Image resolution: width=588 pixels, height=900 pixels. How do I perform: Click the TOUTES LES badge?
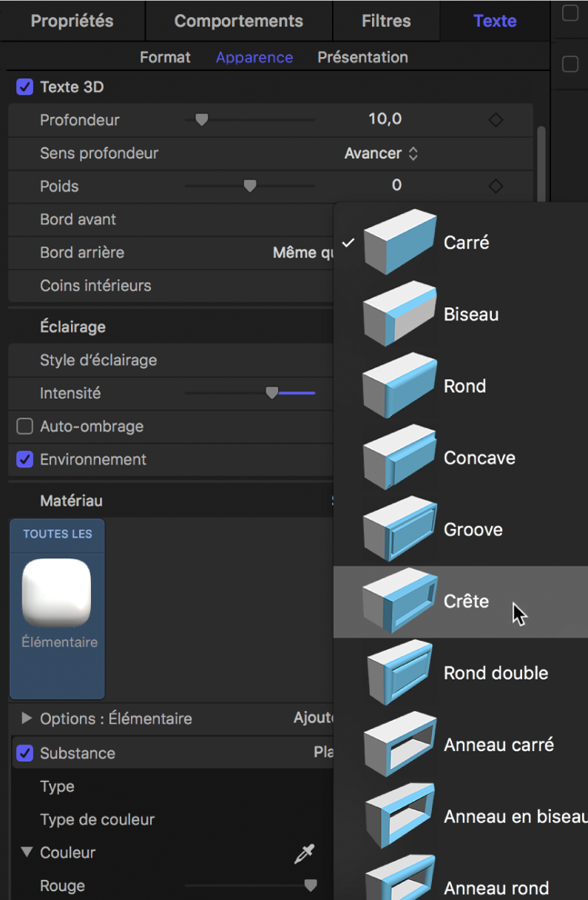[56, 534]
